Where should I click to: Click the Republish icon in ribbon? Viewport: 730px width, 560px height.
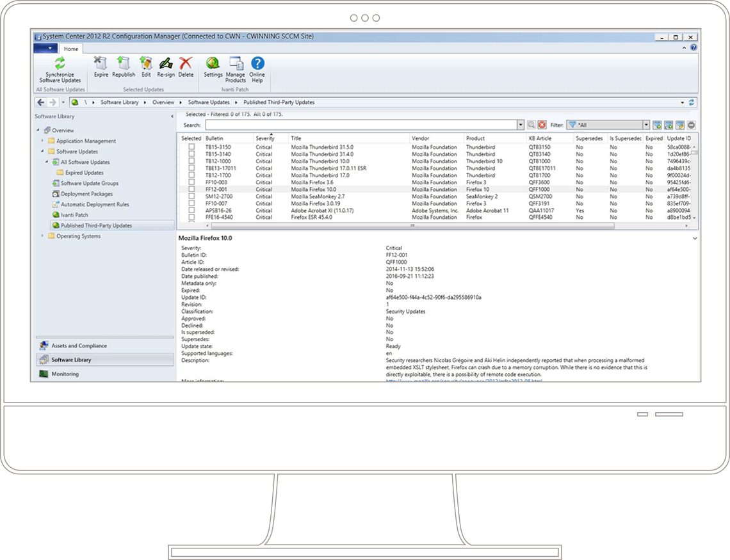(123, 63)
